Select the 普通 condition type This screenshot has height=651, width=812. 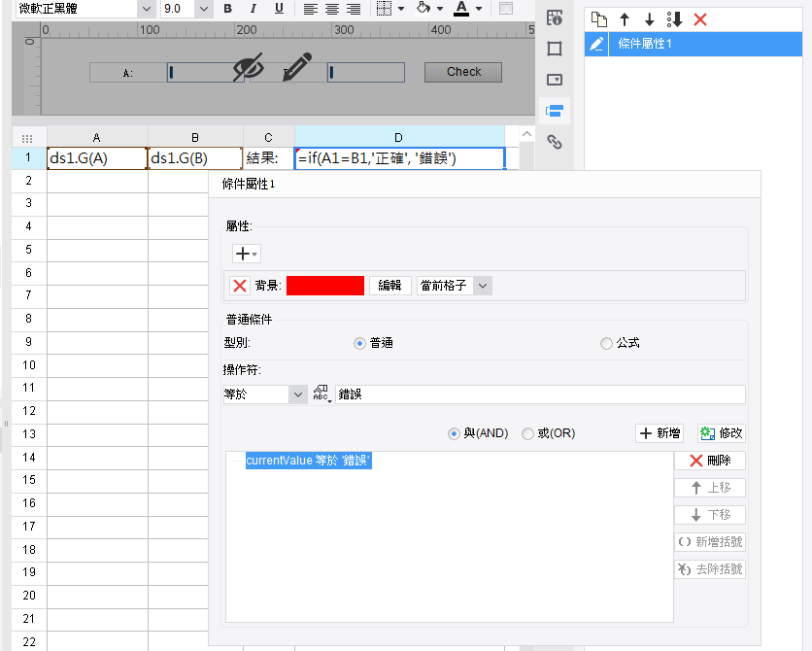pos(360,343)
